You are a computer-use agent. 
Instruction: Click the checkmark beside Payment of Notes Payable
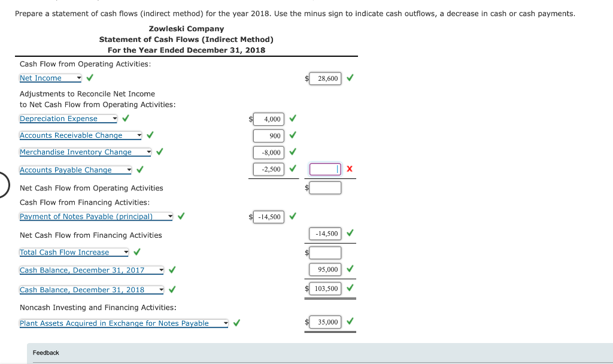(x=181, y=216)
